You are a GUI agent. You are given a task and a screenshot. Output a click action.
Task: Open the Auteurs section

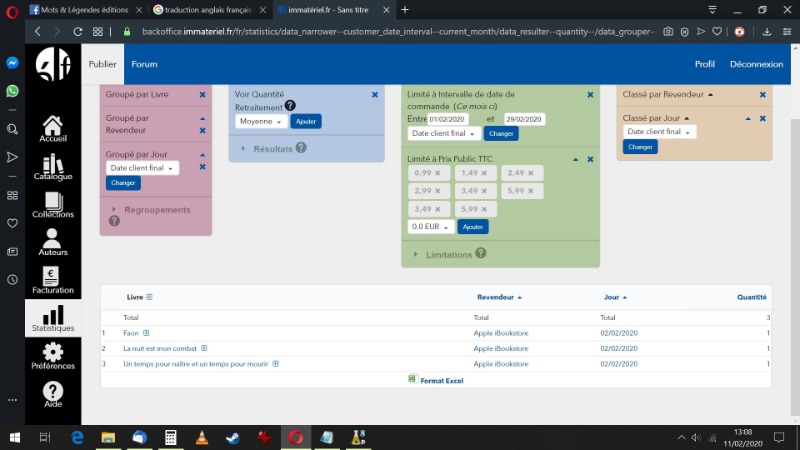click(x=53, y=241)
